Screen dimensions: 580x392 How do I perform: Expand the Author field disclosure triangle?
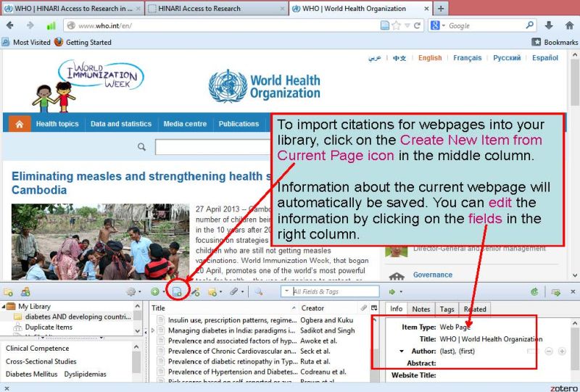[x=402, y=351]
